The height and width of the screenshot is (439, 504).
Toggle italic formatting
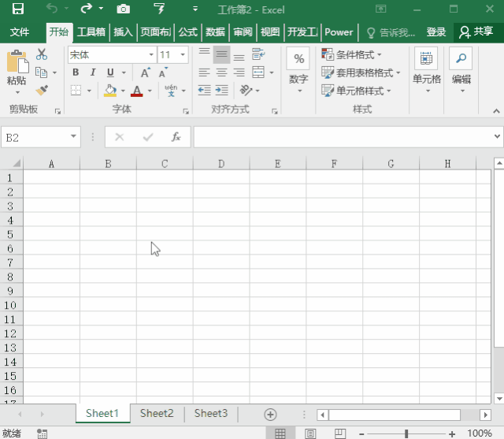[93, 73]
